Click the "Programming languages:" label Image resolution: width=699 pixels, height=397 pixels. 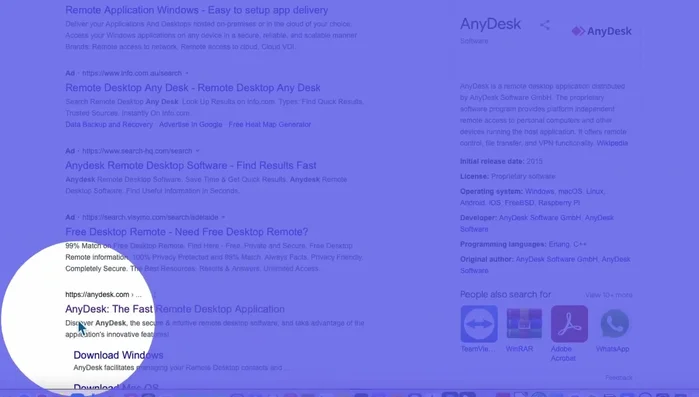pyautogui.click(x=503, y=244)
